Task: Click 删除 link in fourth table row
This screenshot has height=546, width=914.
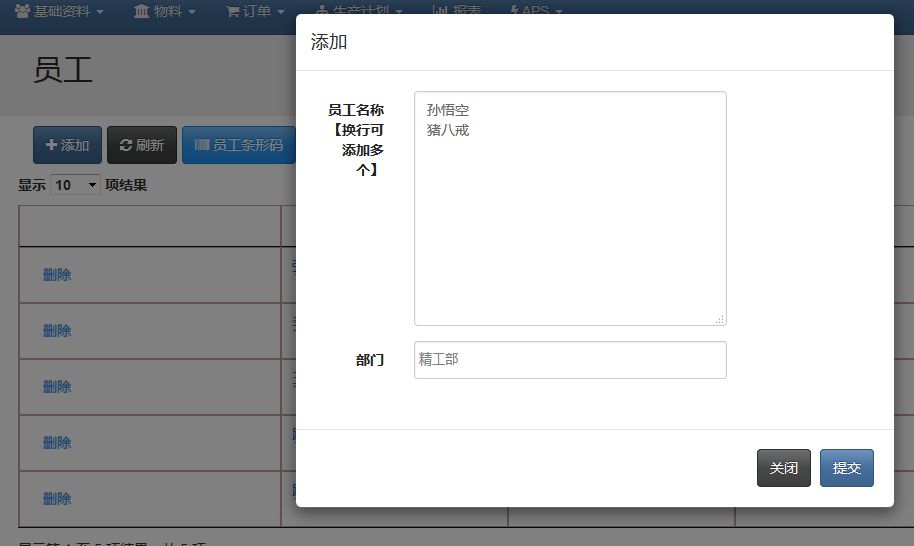Action: pyautogui.click(x=57, y=443)
